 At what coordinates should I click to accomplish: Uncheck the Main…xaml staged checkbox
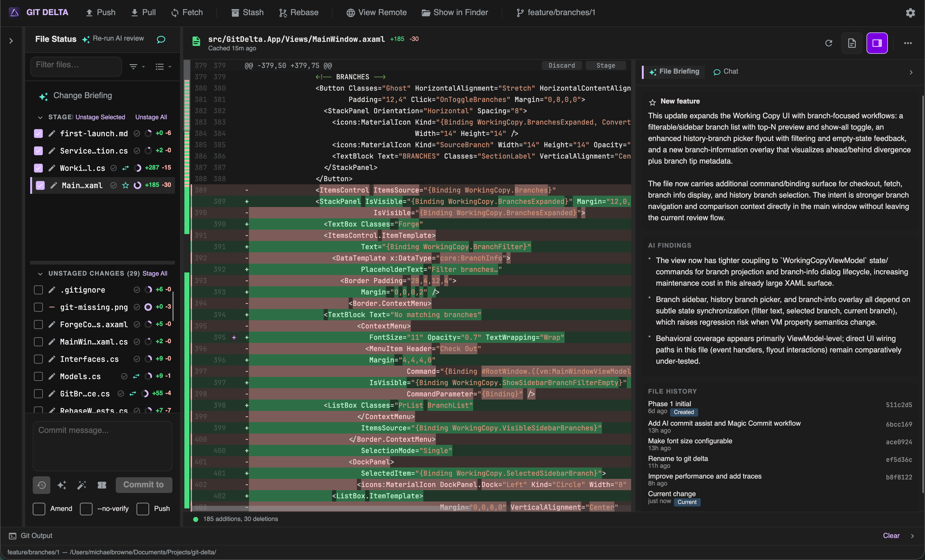tap(40, 185)
